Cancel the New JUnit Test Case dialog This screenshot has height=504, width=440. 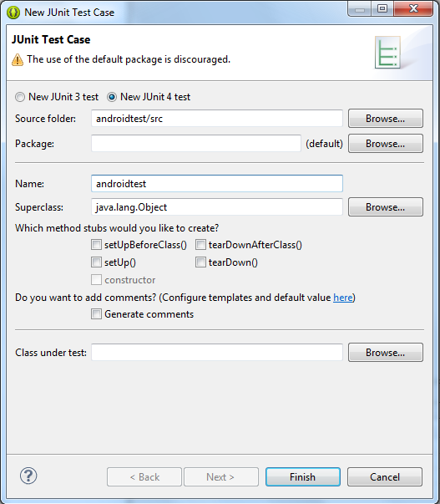pos(385,476)
